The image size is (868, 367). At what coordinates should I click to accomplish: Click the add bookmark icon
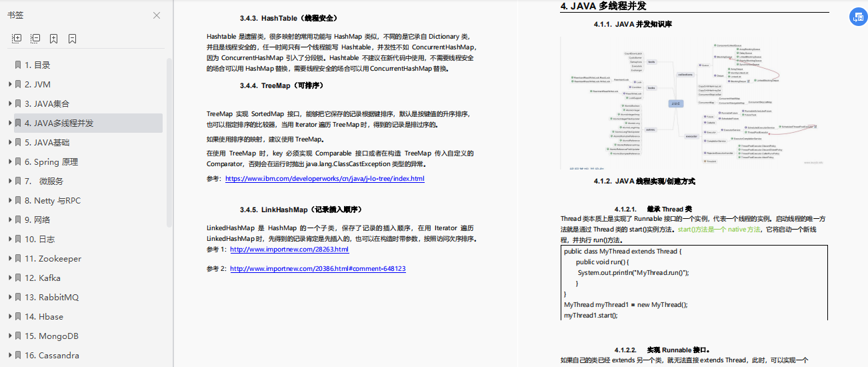point(54,39)
